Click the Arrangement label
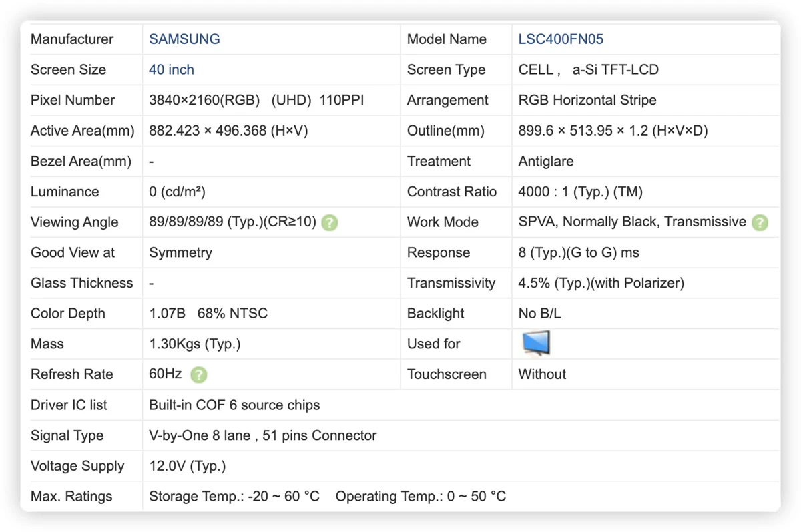 click(448, 100)
